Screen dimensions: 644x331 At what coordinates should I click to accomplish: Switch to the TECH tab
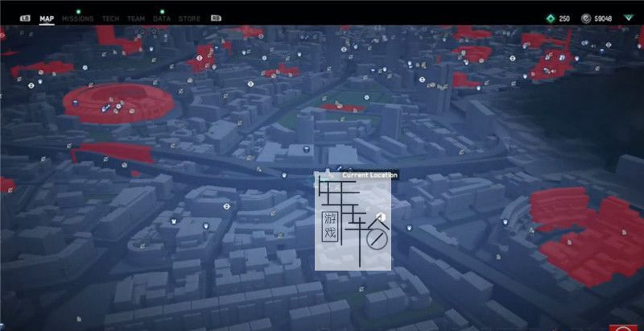point(110,19)
